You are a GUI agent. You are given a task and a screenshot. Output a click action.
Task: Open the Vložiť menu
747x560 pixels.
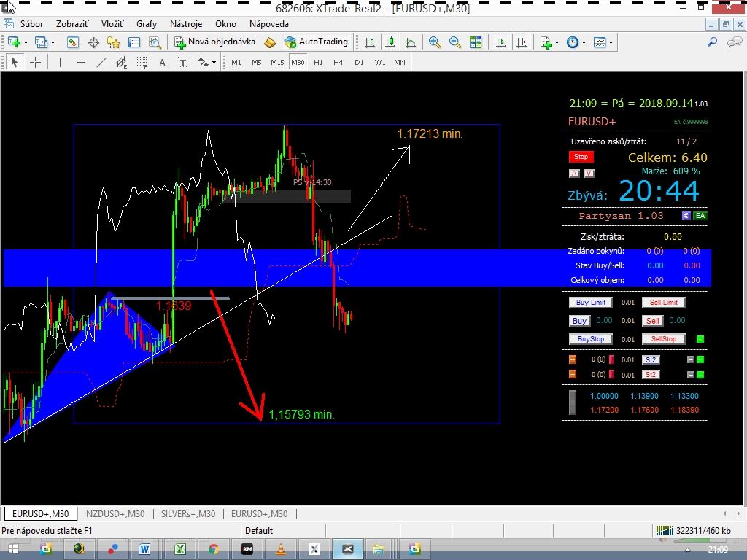click(x=112, y=24)
